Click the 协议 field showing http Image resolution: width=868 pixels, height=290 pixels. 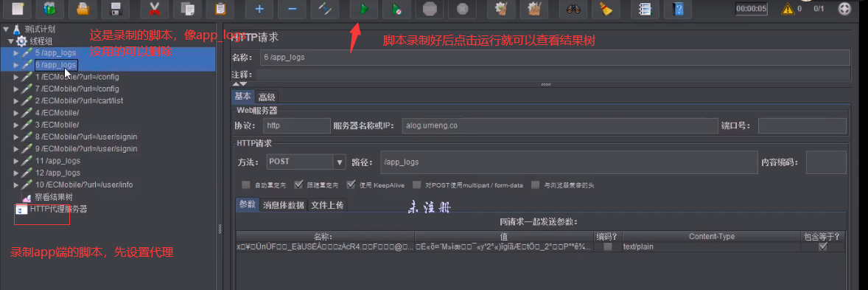coord(297,126)
